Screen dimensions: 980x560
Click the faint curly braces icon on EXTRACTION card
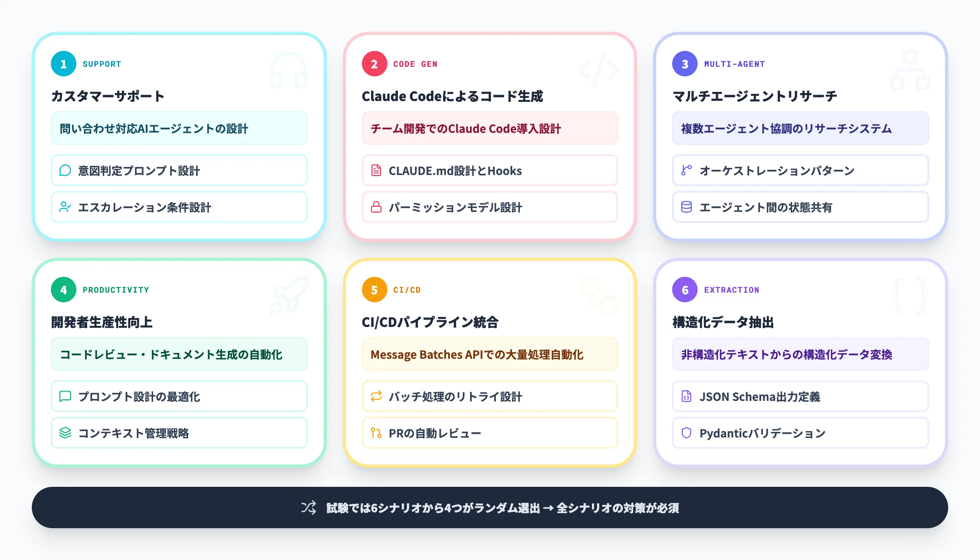coord(910,296)
